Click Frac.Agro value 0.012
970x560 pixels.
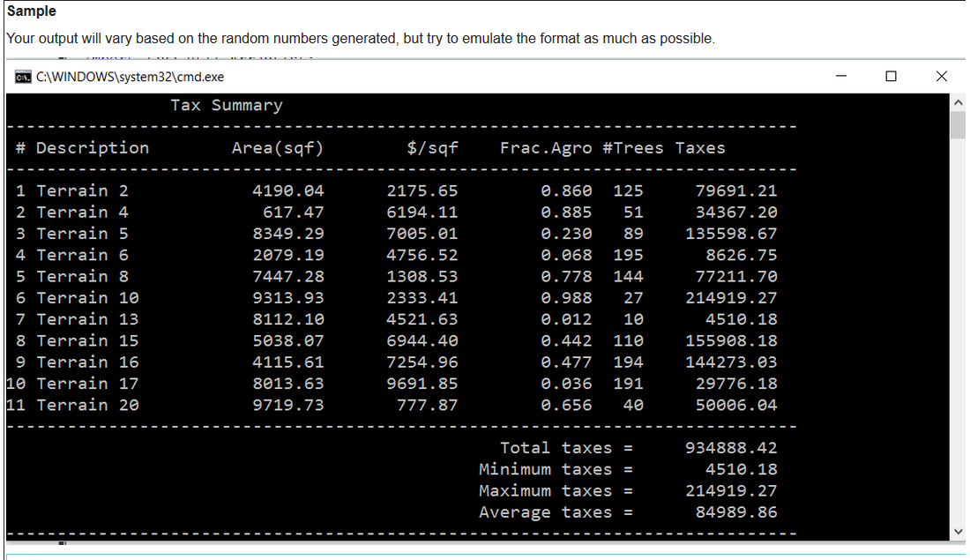tap(566, 319)
